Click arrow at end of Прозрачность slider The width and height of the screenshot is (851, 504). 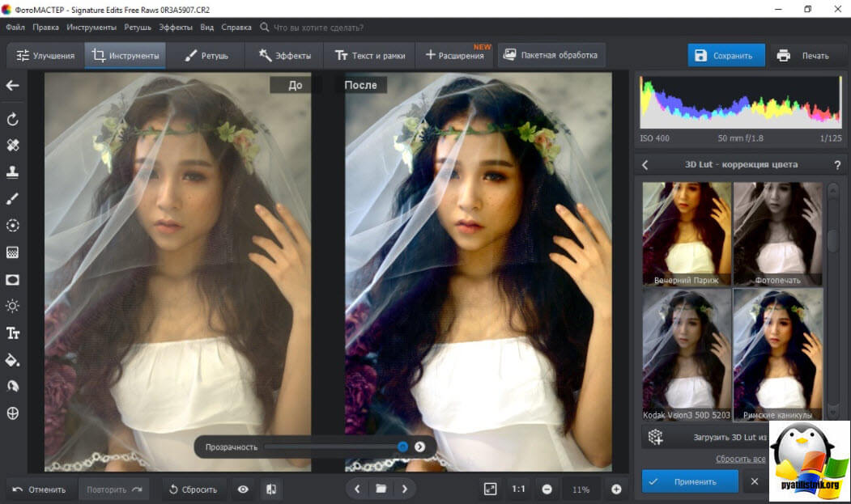tap(420, 447)
